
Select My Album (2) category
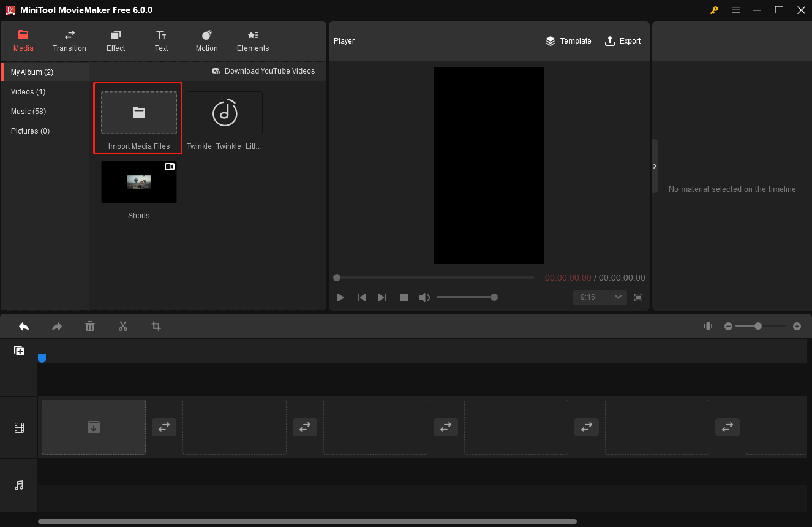click(x=45, y=72)
